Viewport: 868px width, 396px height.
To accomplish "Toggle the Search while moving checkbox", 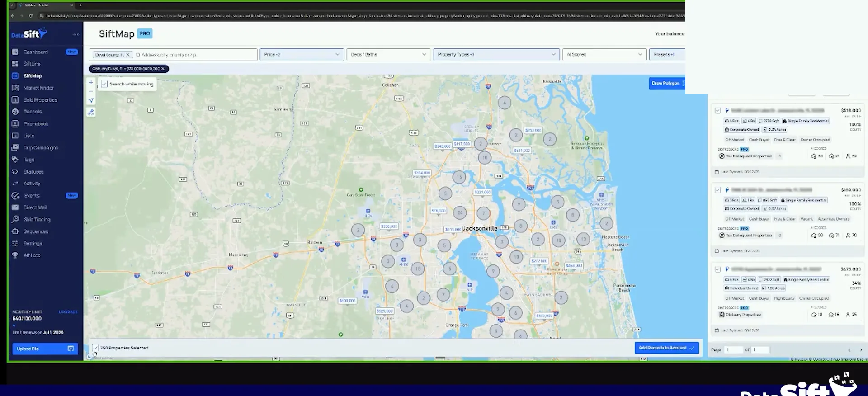I will (104, 84).
